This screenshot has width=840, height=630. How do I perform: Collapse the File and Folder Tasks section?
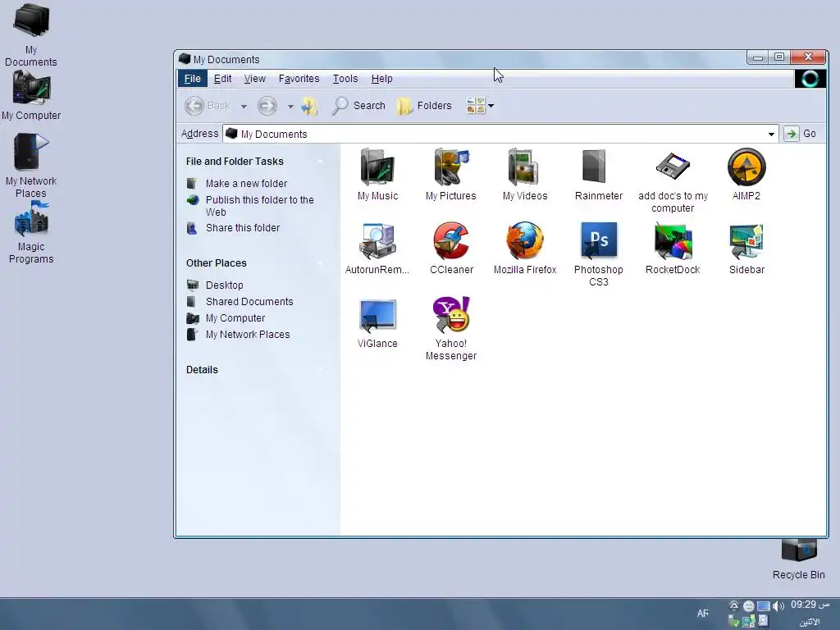320,162
